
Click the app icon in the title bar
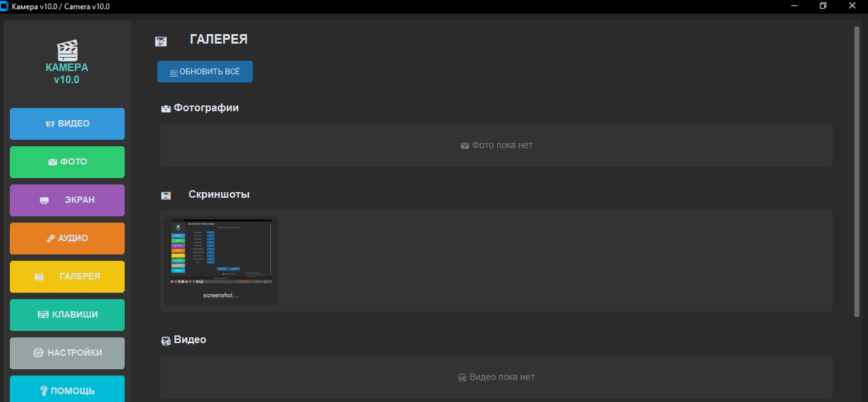[4, 6]
